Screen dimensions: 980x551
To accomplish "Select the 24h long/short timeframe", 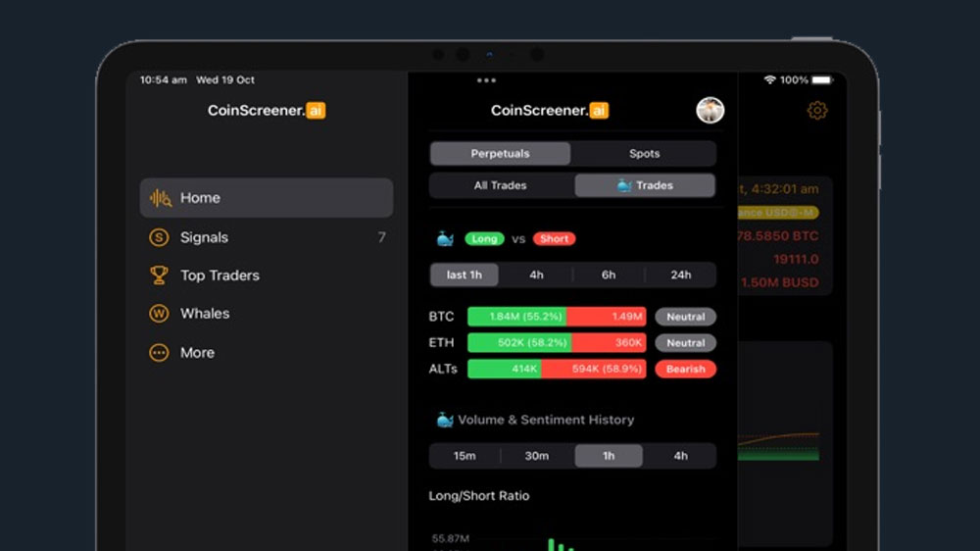I will click(x=681, y=275).
